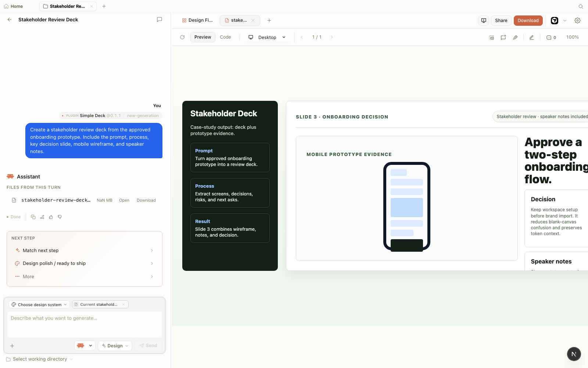Click the mobile wireframe phone illustration

pyautogui.click(x=407, y=207)
